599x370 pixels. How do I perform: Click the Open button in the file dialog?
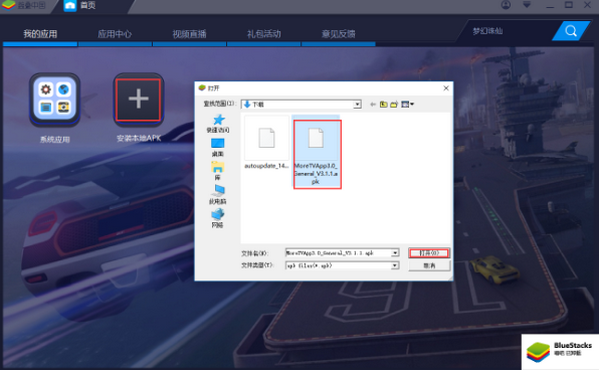[429, 253]
